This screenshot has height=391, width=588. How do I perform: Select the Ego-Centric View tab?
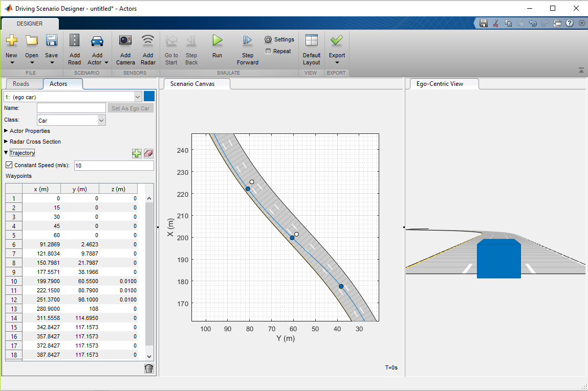440,84
